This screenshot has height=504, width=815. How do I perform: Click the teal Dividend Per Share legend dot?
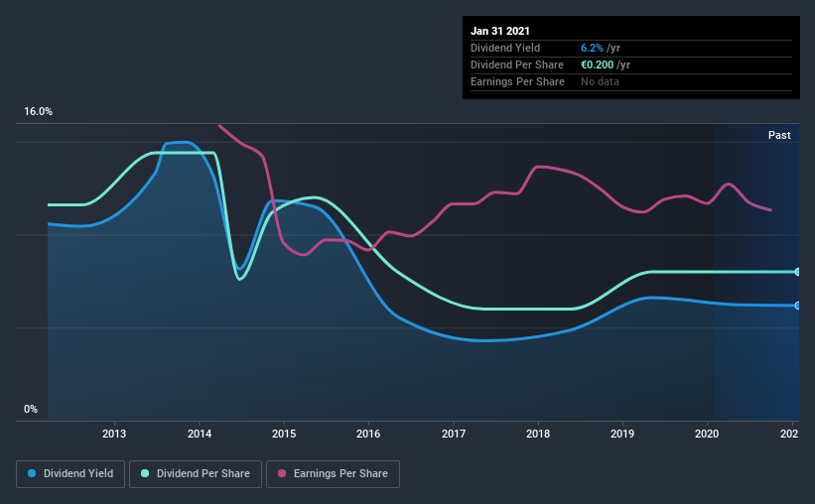[145, 473]
